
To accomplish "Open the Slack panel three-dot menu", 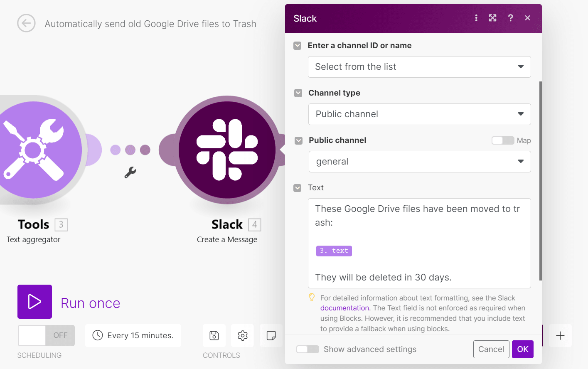I will [x=476, y=18].
